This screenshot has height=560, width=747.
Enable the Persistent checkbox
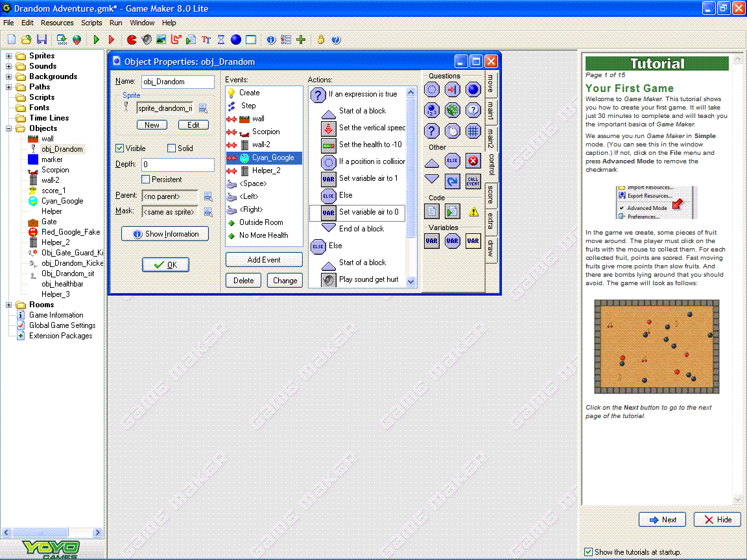coord(146,179)
